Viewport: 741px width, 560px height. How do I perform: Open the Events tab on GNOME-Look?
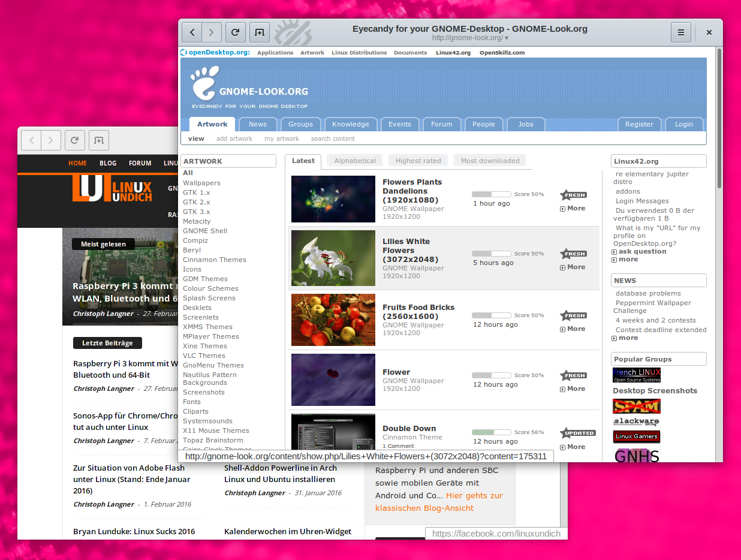click(x=400, y=124)
